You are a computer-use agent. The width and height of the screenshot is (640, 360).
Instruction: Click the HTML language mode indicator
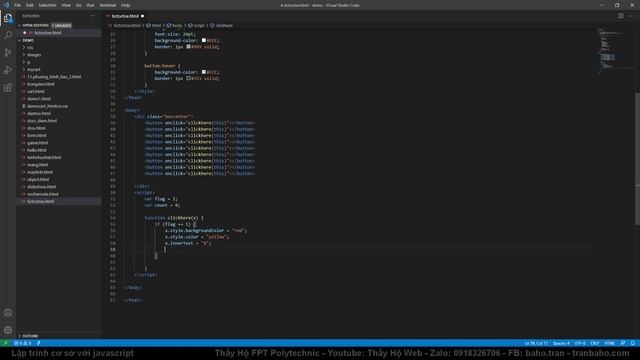(609, 343)
